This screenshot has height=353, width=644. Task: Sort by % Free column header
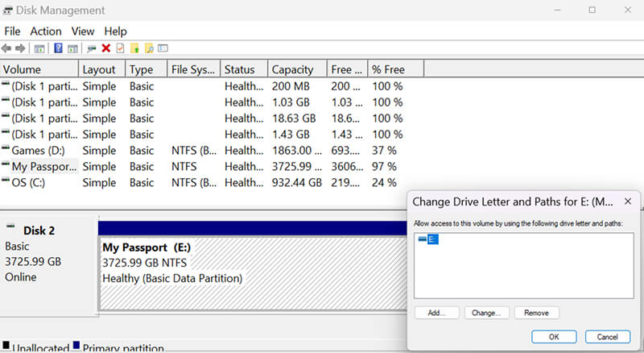(x=396, y=69)
